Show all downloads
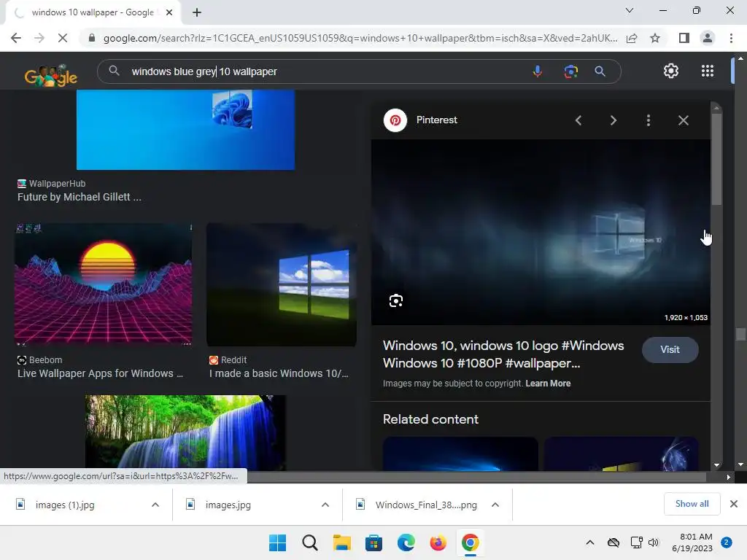 (692, 504)
